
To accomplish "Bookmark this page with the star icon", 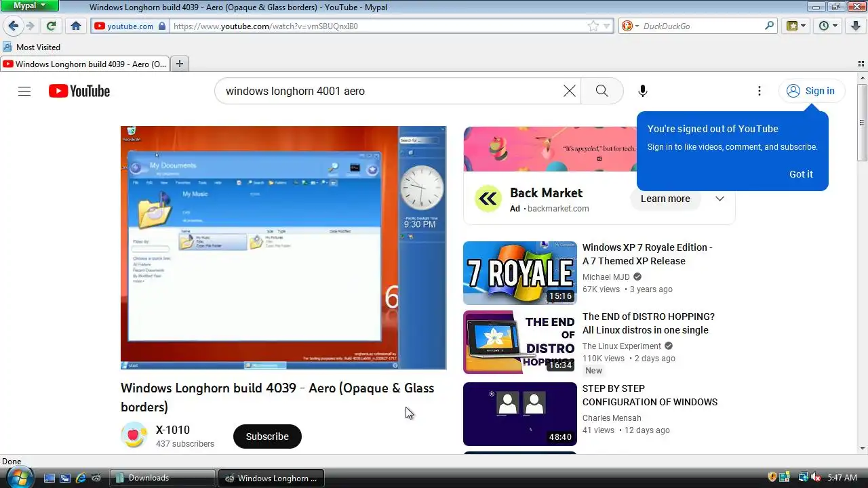I will click(x=593, y=26).
